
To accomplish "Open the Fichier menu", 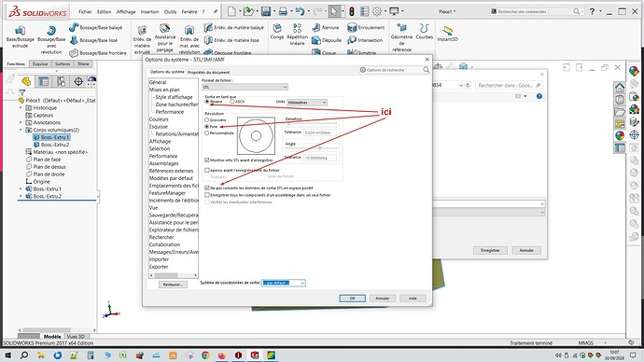I will (86, 12).
